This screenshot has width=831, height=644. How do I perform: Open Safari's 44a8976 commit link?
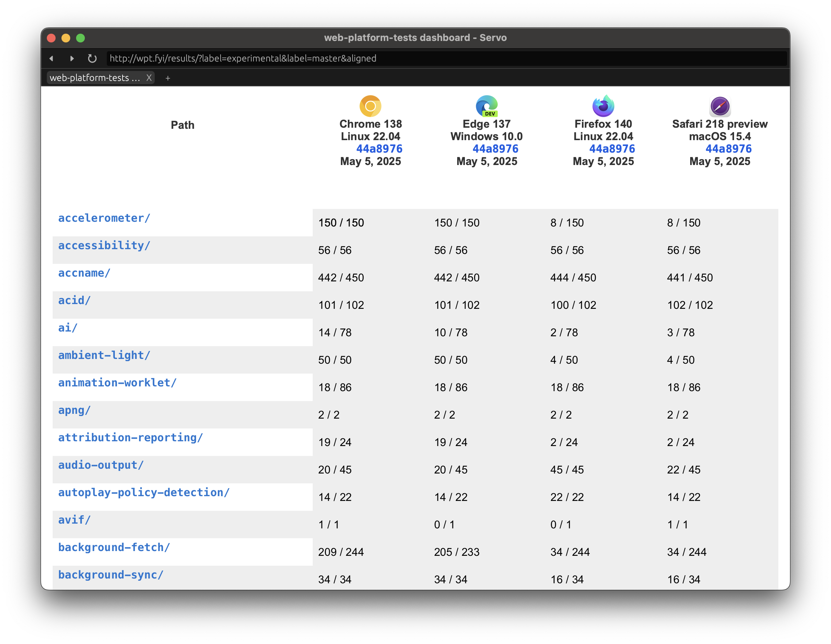pyautogui.click(x=729, y=149)
